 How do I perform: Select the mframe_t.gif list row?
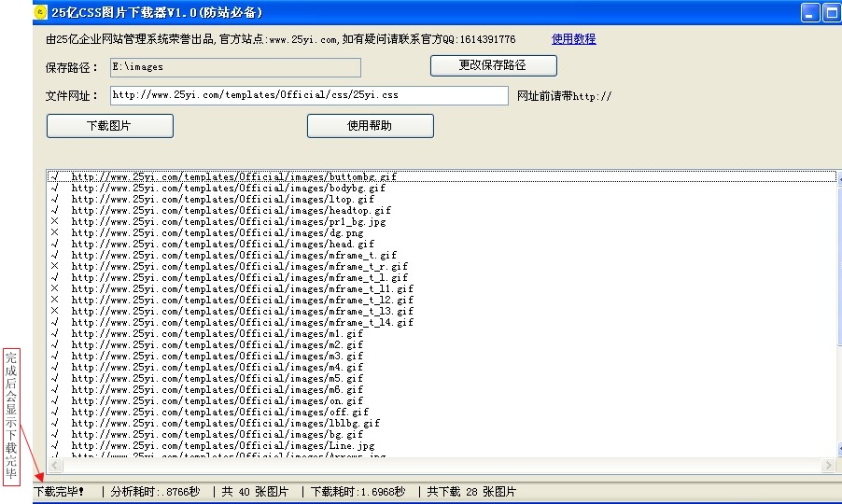pos(442,256)
